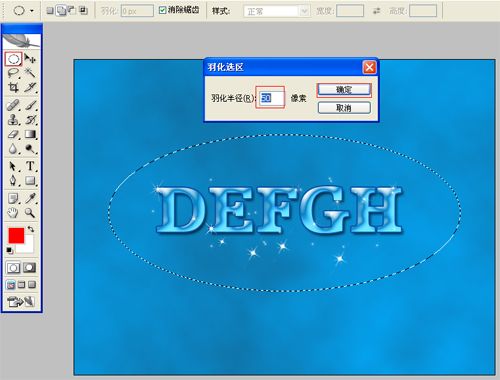The width and height of the screenshot is (500, 380).
Task: Switch to Quick Mask mode
Action: 29,267
